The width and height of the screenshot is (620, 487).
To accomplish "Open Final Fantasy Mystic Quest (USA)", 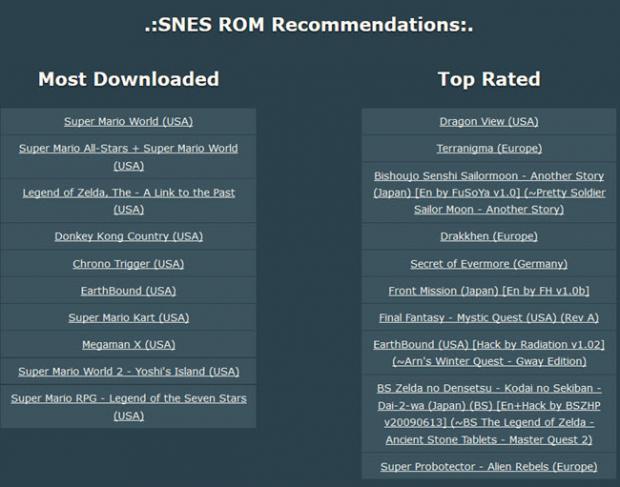I will pyautogui.click(x=489, y=318).
